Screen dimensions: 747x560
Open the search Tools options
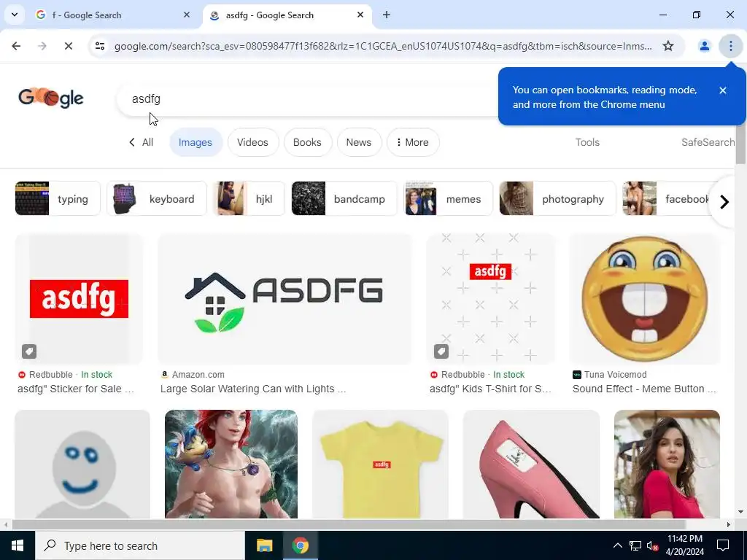point(587,142)
